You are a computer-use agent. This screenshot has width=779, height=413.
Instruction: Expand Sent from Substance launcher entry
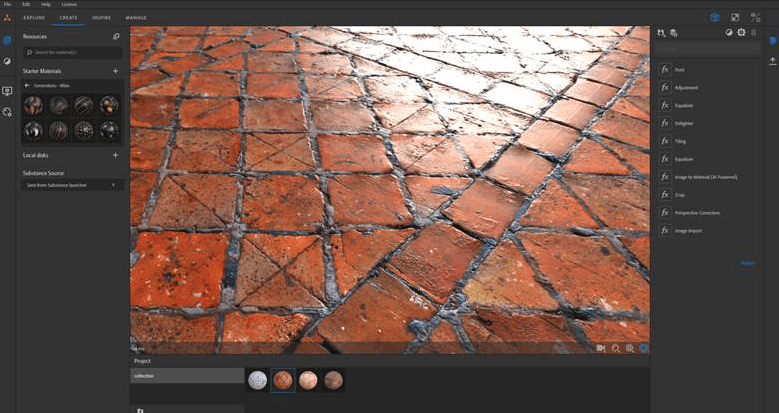point(73,185)
